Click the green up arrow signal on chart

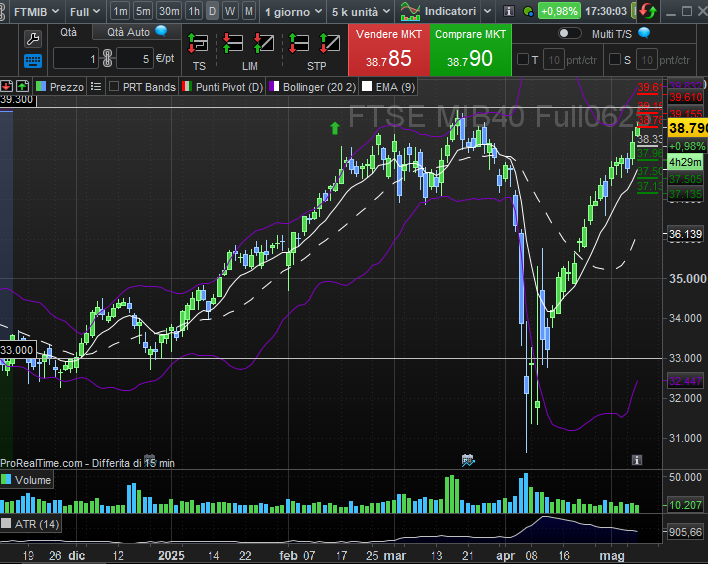[335, 128]
